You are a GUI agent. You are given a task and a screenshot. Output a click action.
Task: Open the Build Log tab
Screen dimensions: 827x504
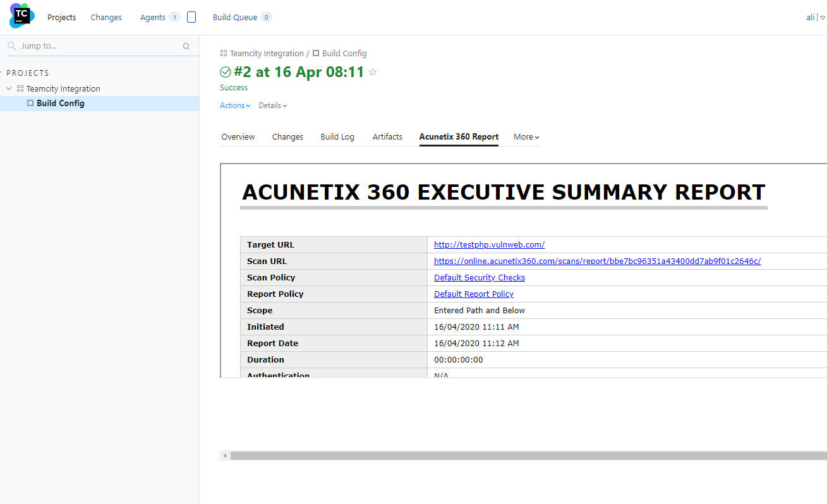[337, 137]
